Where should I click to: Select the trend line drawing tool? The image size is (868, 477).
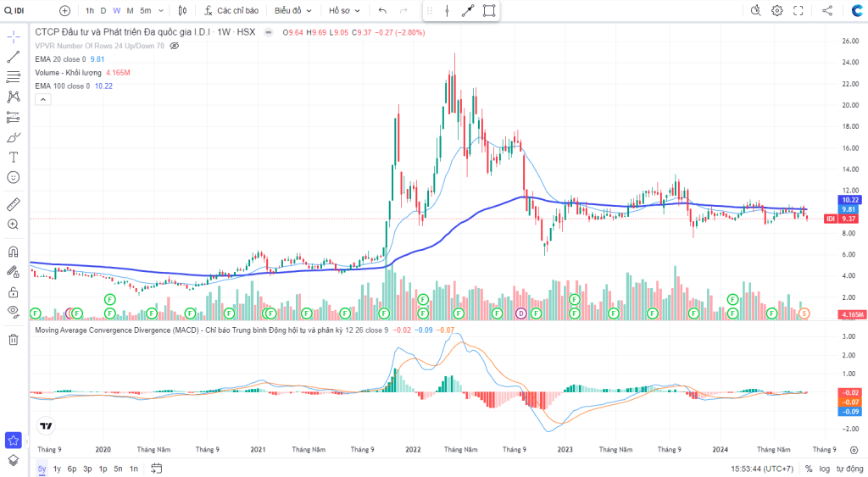pos(14,57)
